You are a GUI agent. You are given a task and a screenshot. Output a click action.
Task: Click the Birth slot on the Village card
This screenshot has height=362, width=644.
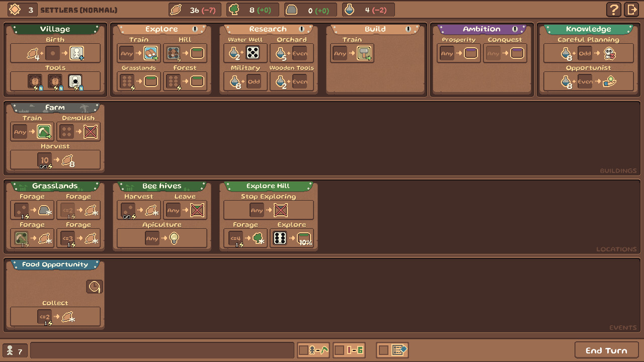tap(55, 52)
